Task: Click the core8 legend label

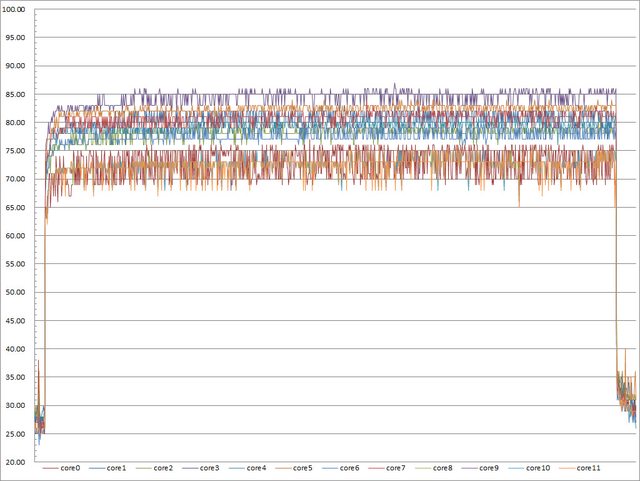Action: [443, 468]
